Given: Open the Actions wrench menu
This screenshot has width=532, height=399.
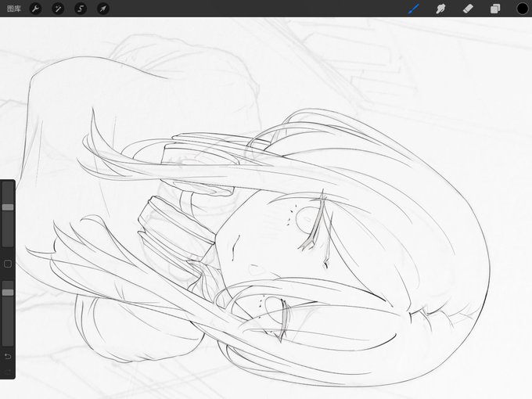Looking at the screenshot, I should pyautogui.click(x=35, y=9).
